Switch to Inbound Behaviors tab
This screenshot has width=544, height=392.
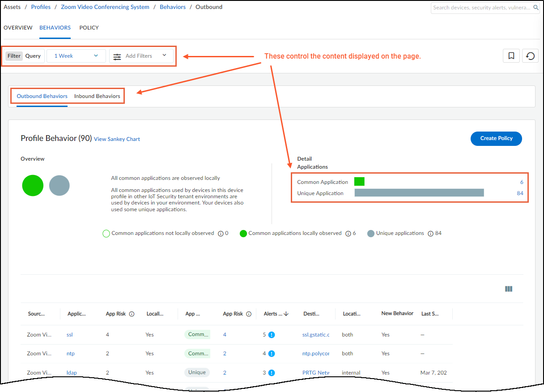tap(97, 96)
